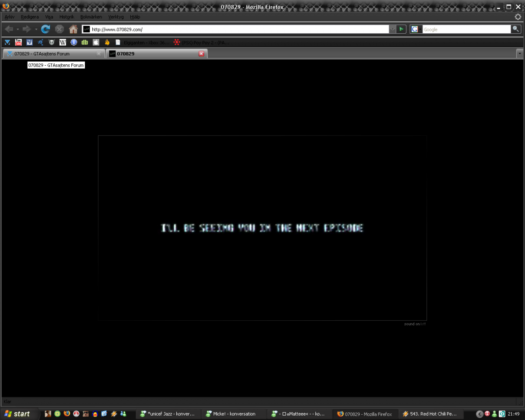Open the Red Hot Chili Peppers Winamp taskbar button
The image size is (525, 420).
click(431, 414)
